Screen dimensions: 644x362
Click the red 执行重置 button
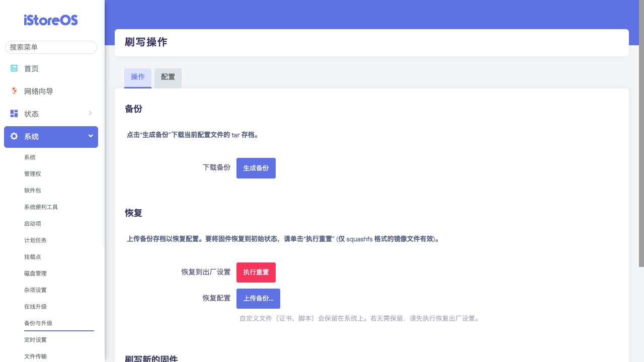tap(256, 273)
